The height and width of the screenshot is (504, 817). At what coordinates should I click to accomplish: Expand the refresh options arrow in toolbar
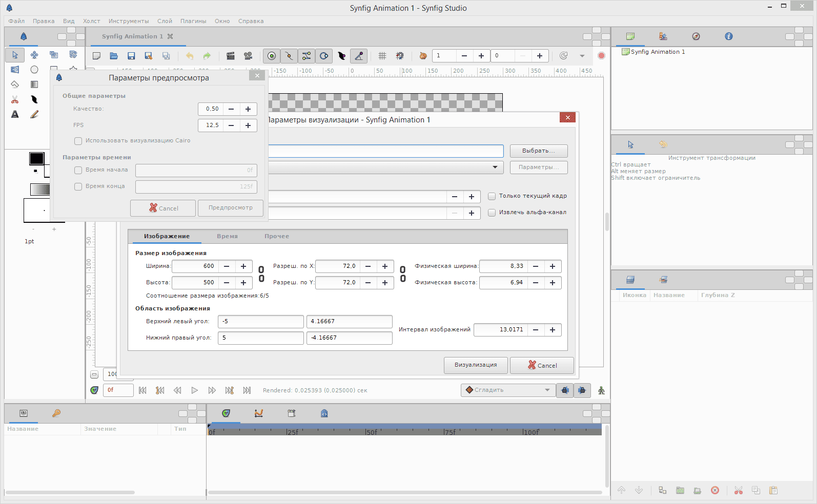(582, 56)
